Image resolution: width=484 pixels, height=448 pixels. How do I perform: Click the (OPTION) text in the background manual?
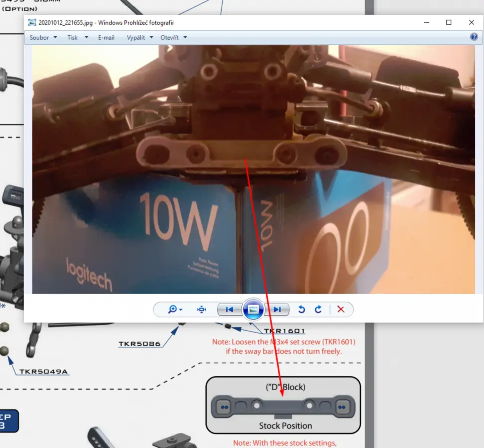pyautogui.click(x=19, y=8)
